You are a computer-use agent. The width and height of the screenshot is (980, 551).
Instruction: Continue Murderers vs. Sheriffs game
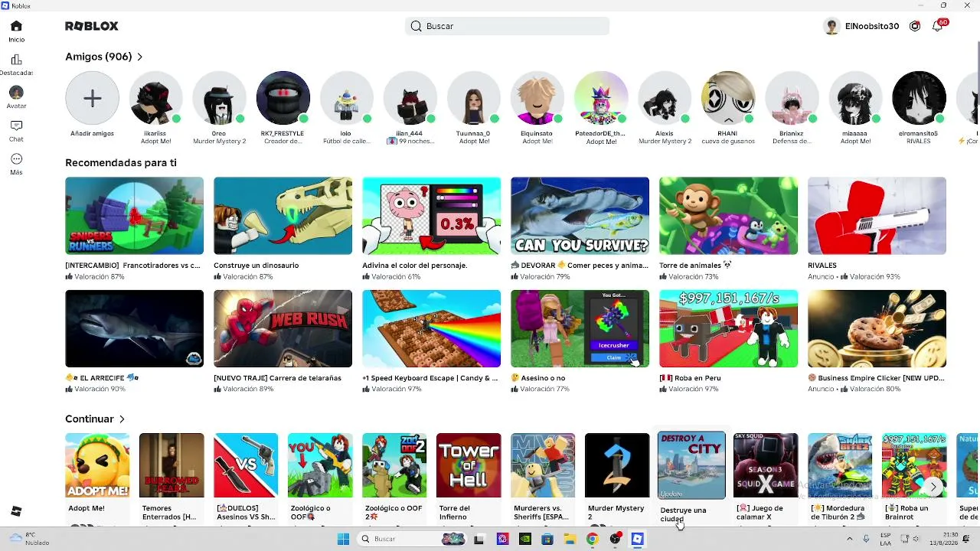[x=543, y=465]
